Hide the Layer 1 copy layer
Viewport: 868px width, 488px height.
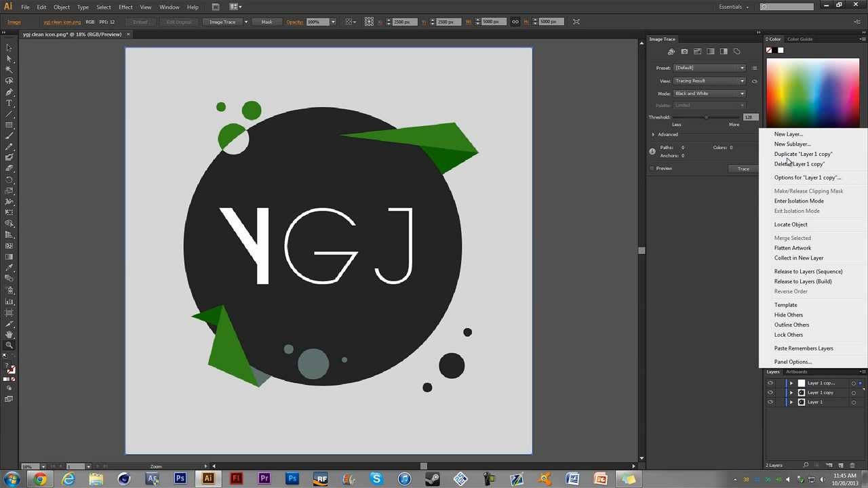[x=770, y=392]
